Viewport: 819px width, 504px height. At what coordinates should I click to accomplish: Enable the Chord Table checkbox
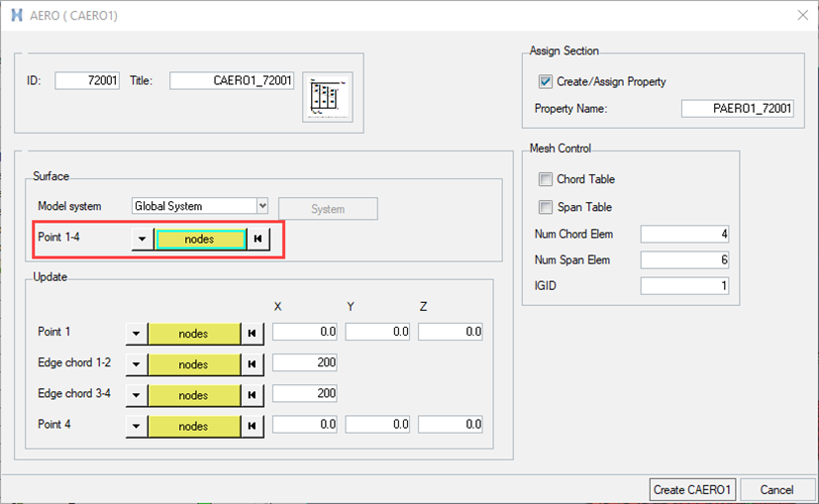pos(546,179)
